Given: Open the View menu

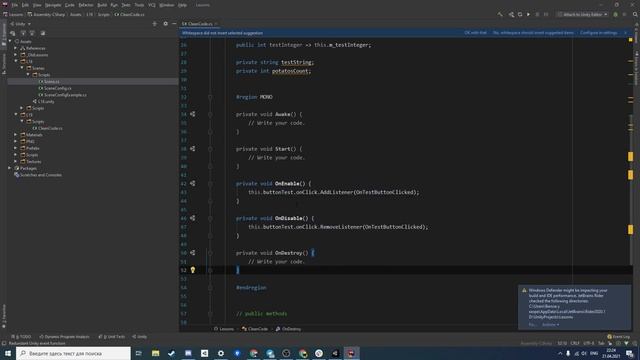Looking at the screenshot, I should pos(37,5).
